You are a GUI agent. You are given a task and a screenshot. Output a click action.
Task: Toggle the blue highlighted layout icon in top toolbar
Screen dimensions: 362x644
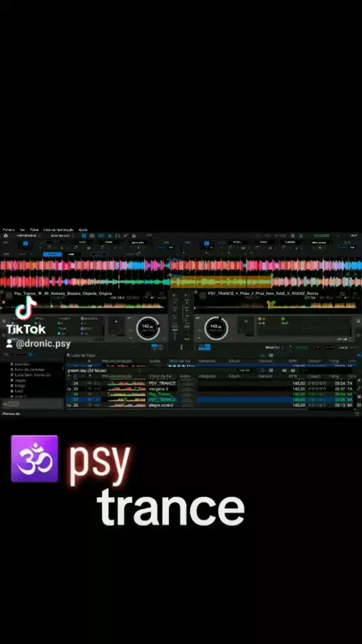pyautogui.click(x=84, y=236)
